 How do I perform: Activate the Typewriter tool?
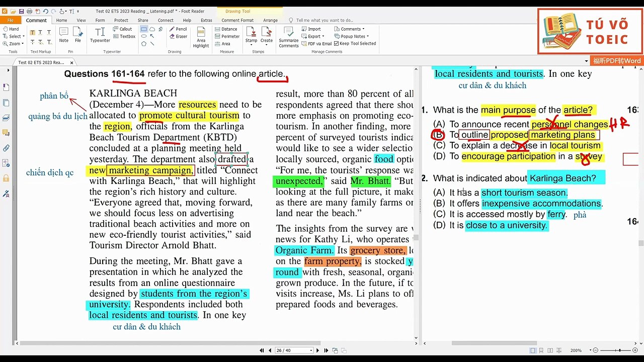coord(100,35)
